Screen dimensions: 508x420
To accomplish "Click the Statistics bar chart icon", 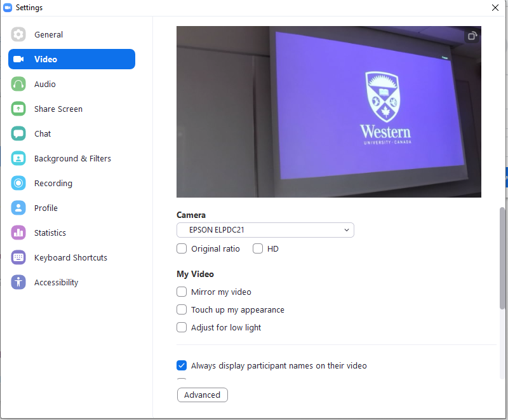I will [18, 233].
